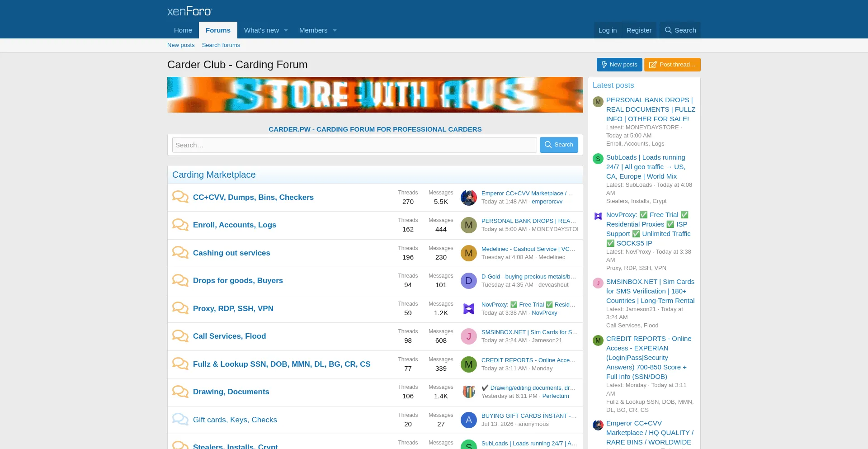
Task: Click the chat bubble icon beside Fullz & Lookup
Action: point(180,364)
